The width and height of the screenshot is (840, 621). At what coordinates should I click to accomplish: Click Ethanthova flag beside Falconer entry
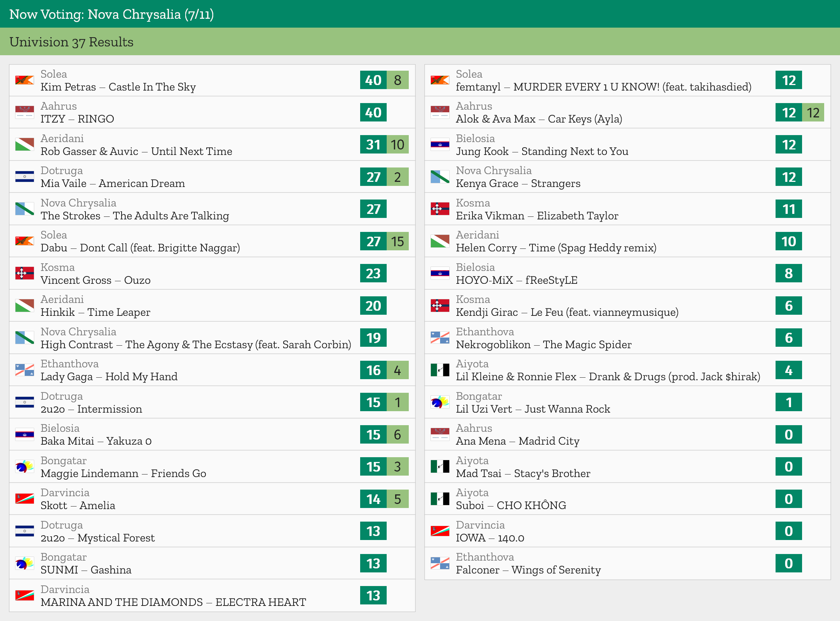click(440, 563)
